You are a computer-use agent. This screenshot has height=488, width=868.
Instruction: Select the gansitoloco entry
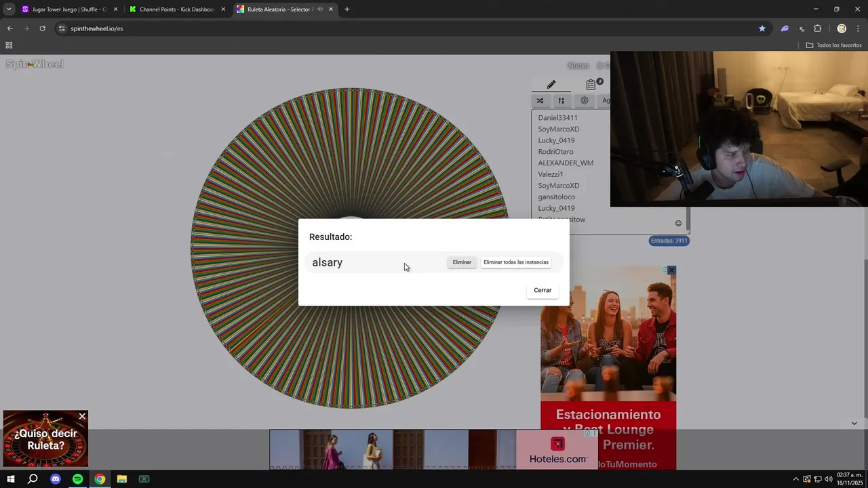[556, 197]
